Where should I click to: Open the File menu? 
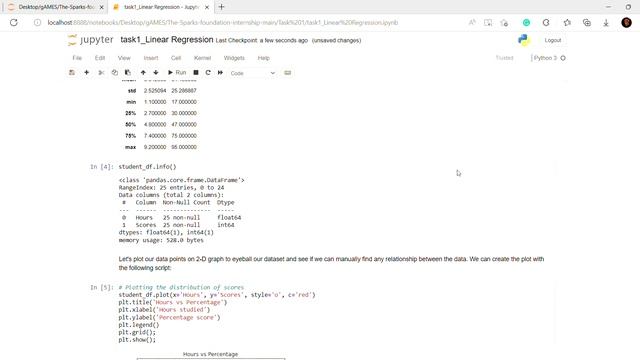(x=77, y=58)
